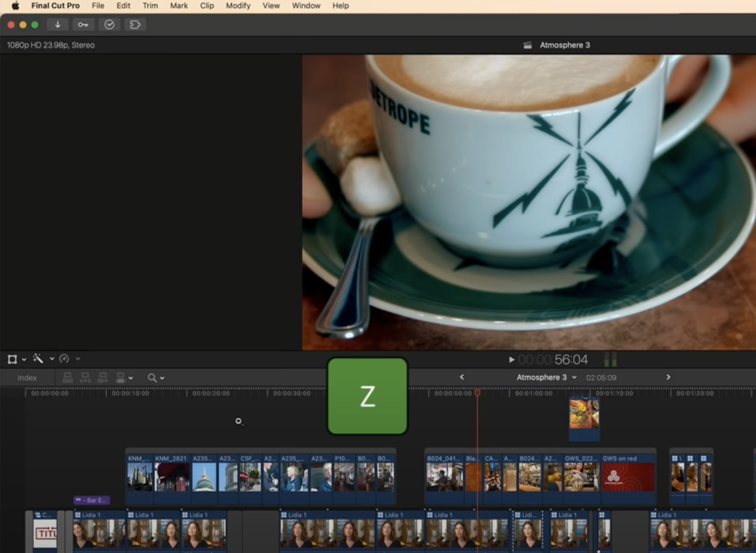Click the project duration 02:05:09
Screen dimensions: 756x553
601,378
